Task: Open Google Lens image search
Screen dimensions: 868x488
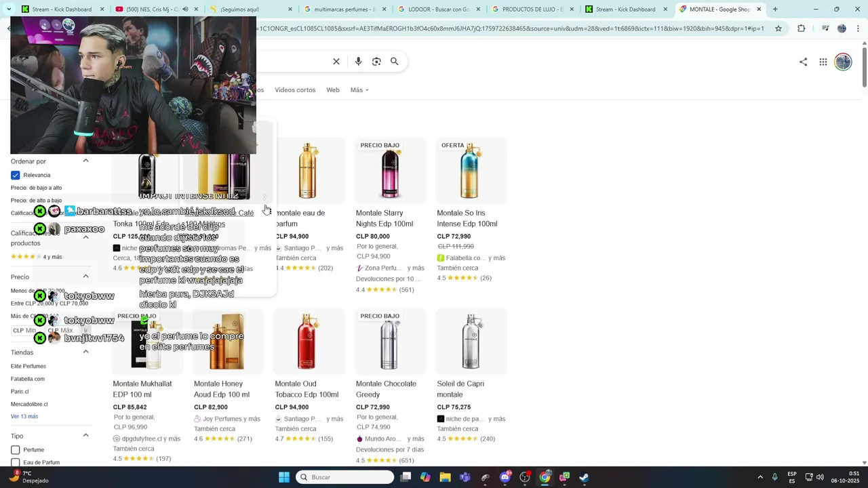Action: coord(376,62)
